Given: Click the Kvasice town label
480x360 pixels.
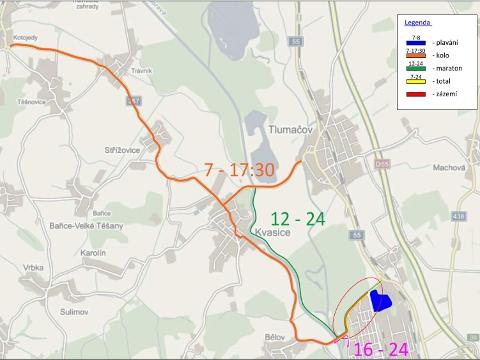Looking at the screenshot, I should [x=273, y=232].
